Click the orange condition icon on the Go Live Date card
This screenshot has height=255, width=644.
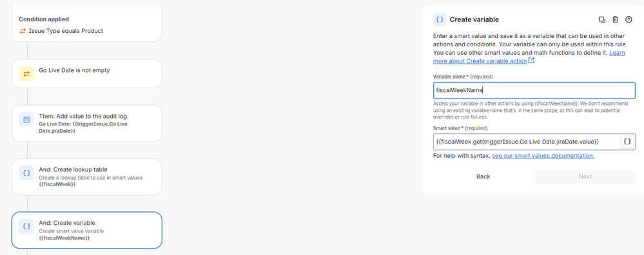point(26,74)
